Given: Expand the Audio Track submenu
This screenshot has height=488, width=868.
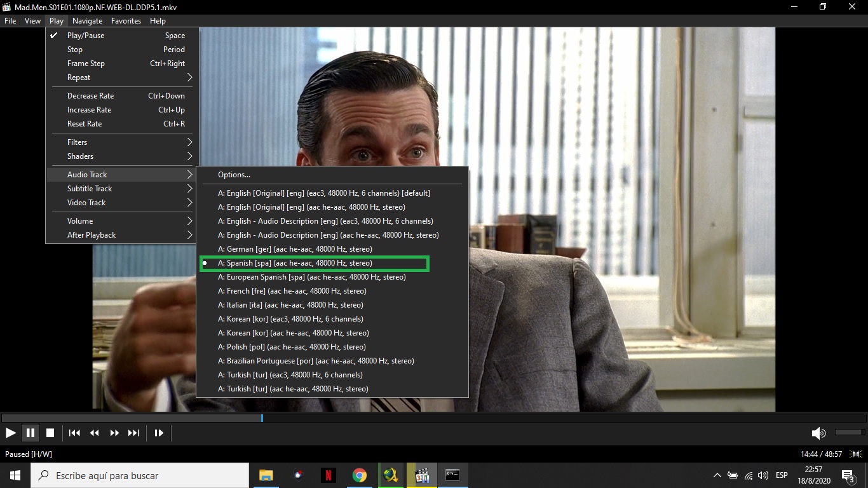Looking at the screenshot, I should tap(122, 175).
